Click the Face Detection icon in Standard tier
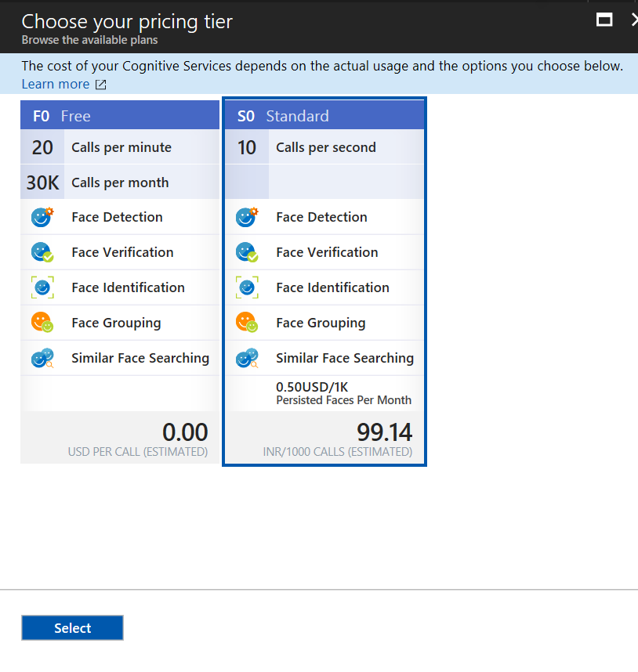The height and width of the screenshot is (672, 638). click(247, 217)
